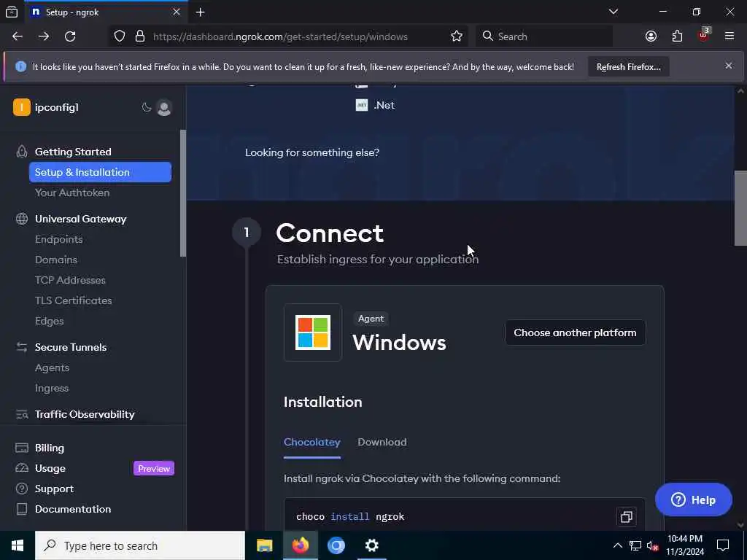747x560 pixels.
Task: Go to Endpoints in the sidebar
Action: click(58, 239)
